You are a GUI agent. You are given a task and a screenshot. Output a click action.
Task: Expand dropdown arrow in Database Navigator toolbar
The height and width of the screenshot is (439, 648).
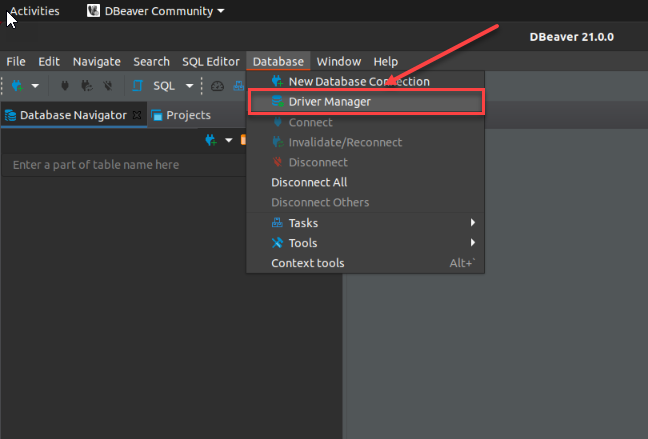tap(228, 140)
